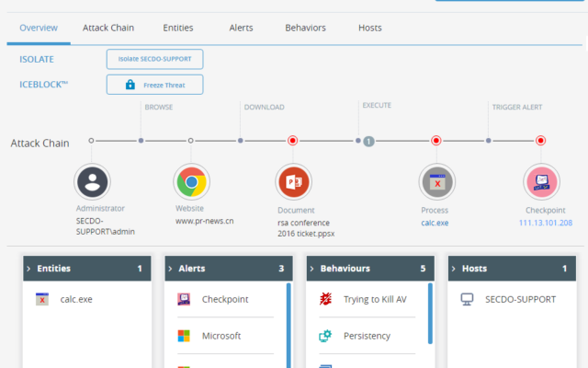
Task: Expand the Behaviours panel chevron
Action: tap(311, 269)
